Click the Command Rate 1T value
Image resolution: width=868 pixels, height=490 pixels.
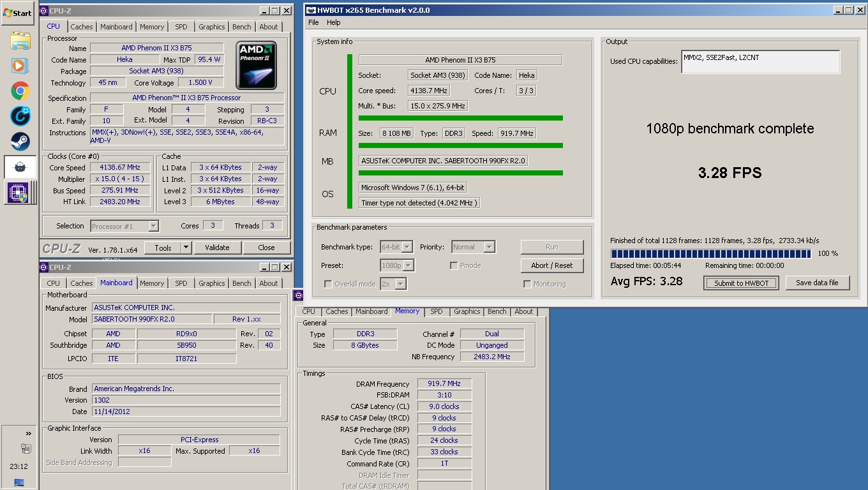pos(445,464)
